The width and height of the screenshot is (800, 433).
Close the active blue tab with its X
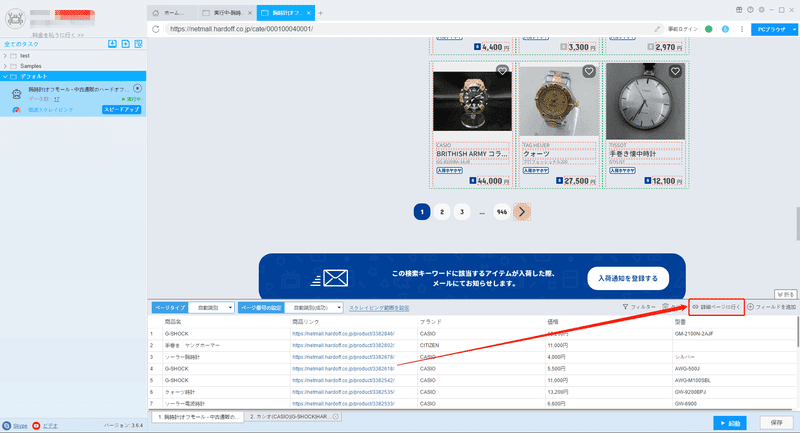(309, 13)
